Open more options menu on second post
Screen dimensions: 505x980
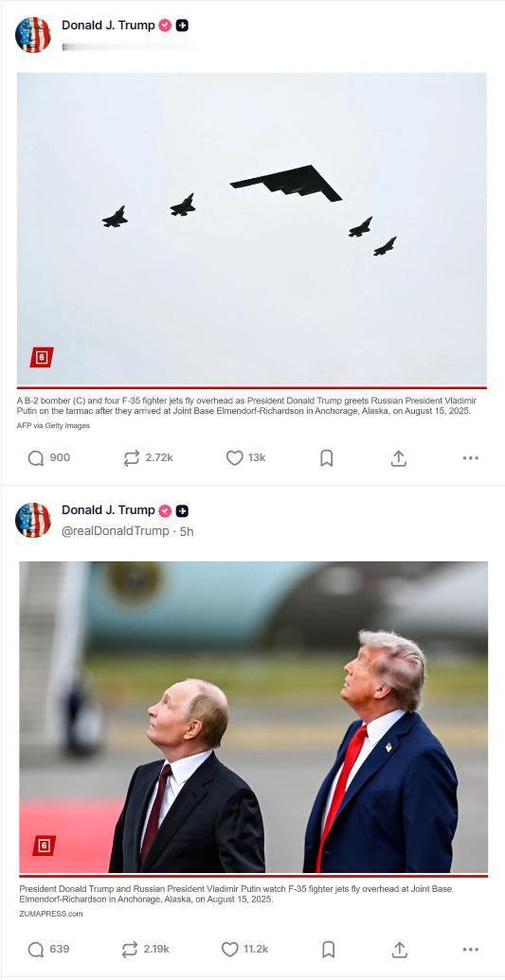(x=471, y=950)
